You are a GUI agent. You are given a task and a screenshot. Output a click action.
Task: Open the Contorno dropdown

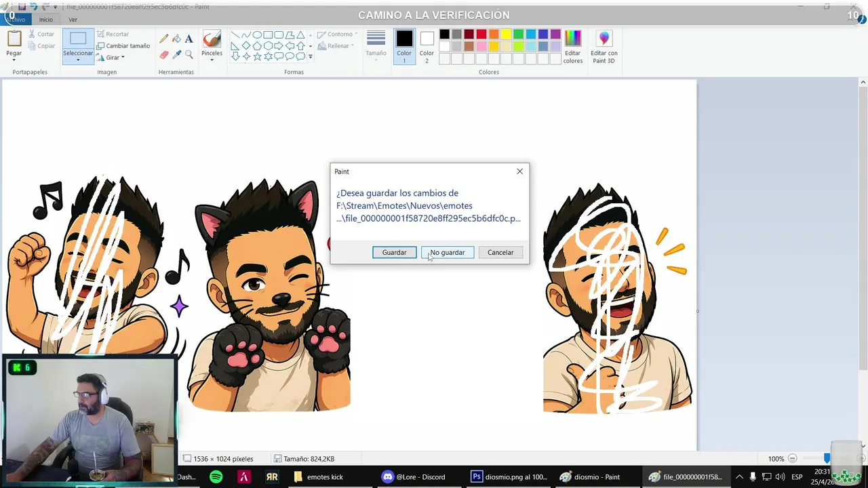pyautogui.click(x=338, y=34)
